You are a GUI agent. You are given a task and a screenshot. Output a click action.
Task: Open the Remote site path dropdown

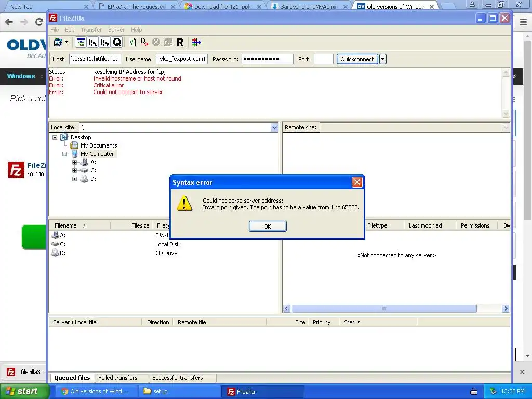coord(506,128)
